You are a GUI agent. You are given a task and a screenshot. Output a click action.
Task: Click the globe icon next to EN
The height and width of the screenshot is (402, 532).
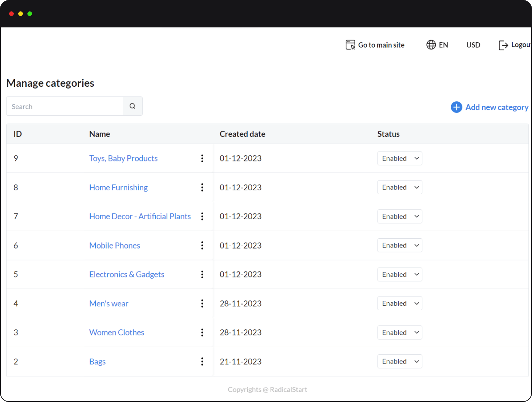click(431, 45)
